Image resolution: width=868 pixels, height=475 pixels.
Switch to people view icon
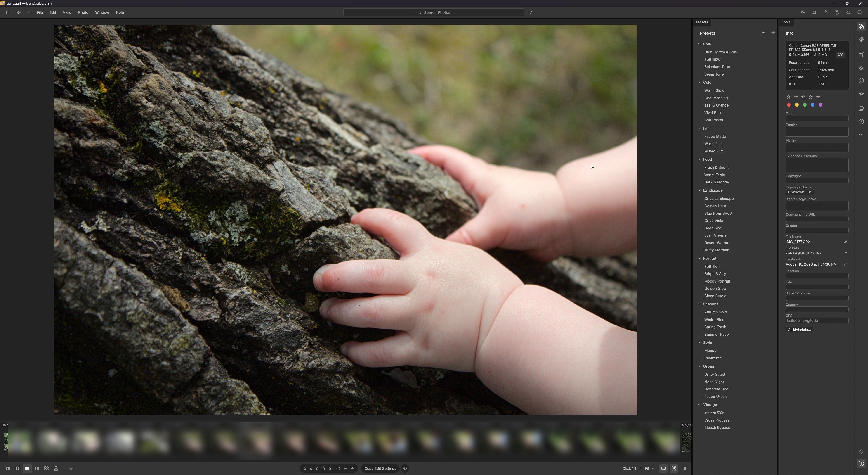[x=56, y=468]
